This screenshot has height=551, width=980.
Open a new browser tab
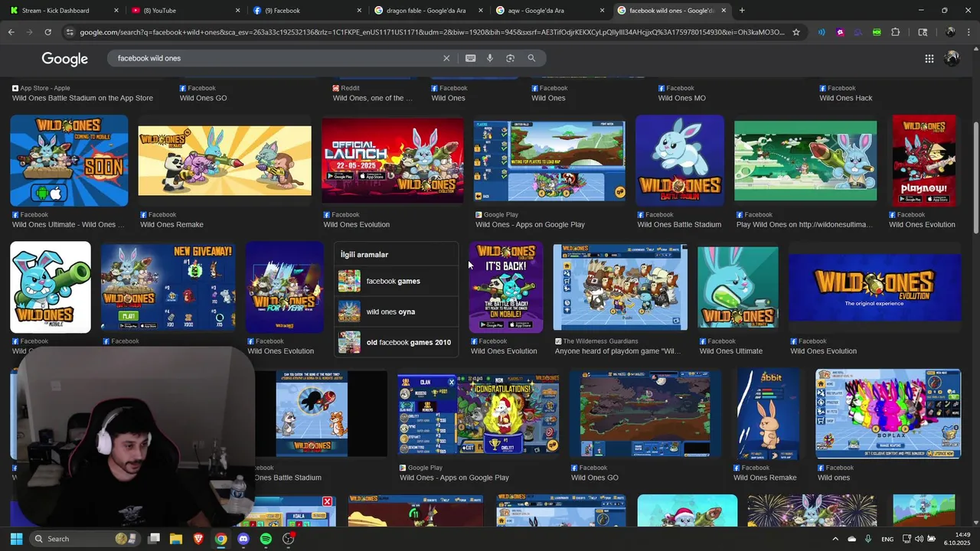[742, 11]
